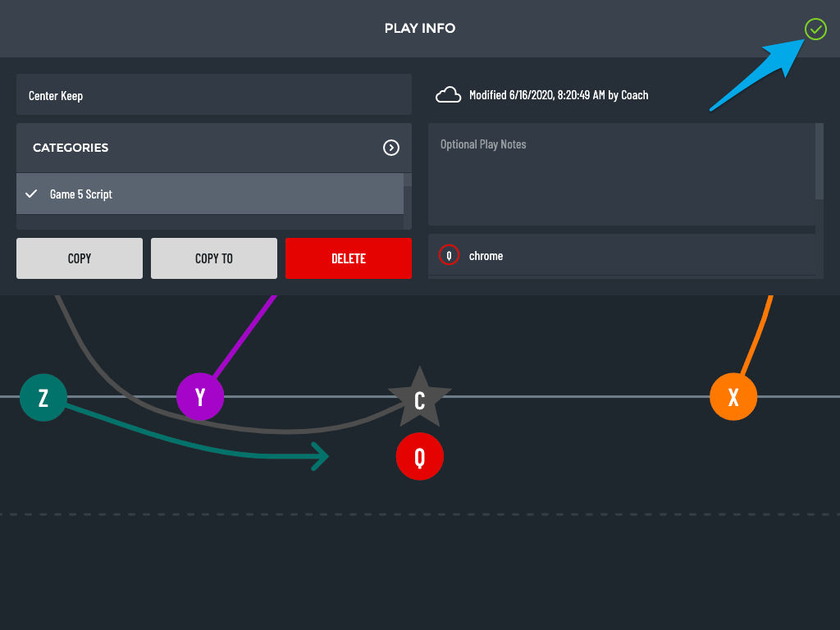This screenshot has height=630, width=840.
Task: Select the orange X player
Action: coord(733,397)
